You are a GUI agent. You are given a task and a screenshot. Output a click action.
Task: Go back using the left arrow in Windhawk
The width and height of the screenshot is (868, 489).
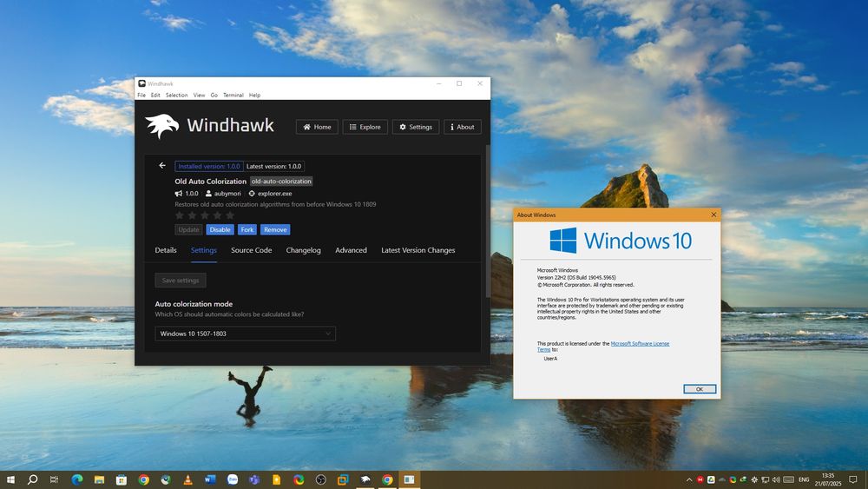pos(162,166)
